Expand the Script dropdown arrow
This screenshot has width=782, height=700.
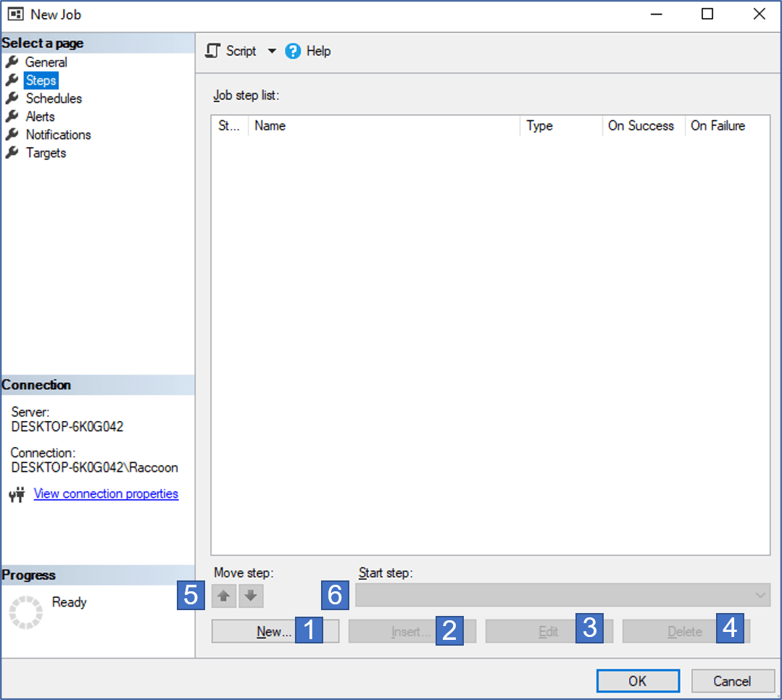tap(272, 51)
